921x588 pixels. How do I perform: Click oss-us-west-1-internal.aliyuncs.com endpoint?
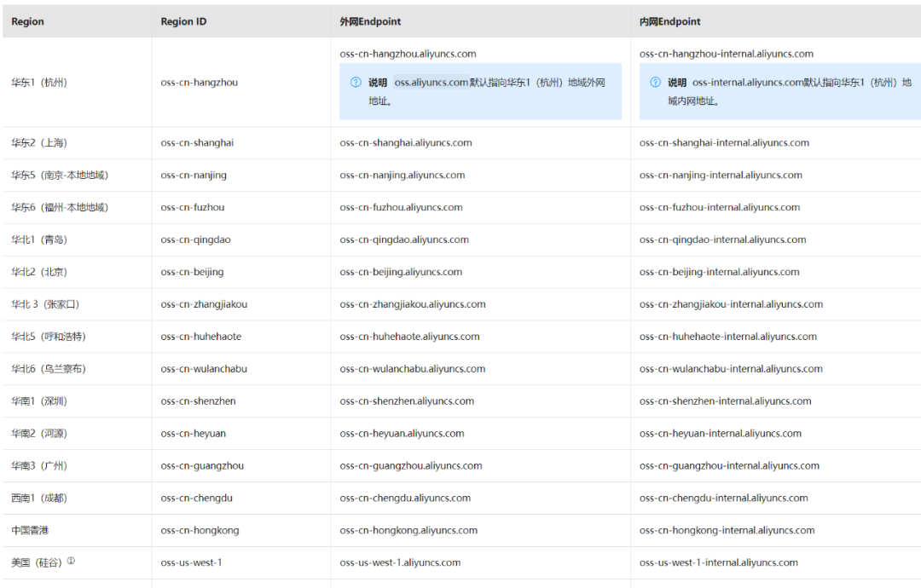click(719, 562)
